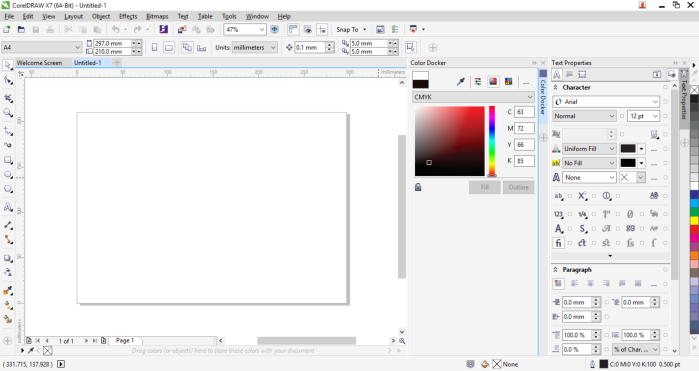Set portrait page orientation
Viewport: 699px width, 371px height.
click(154, 47)
